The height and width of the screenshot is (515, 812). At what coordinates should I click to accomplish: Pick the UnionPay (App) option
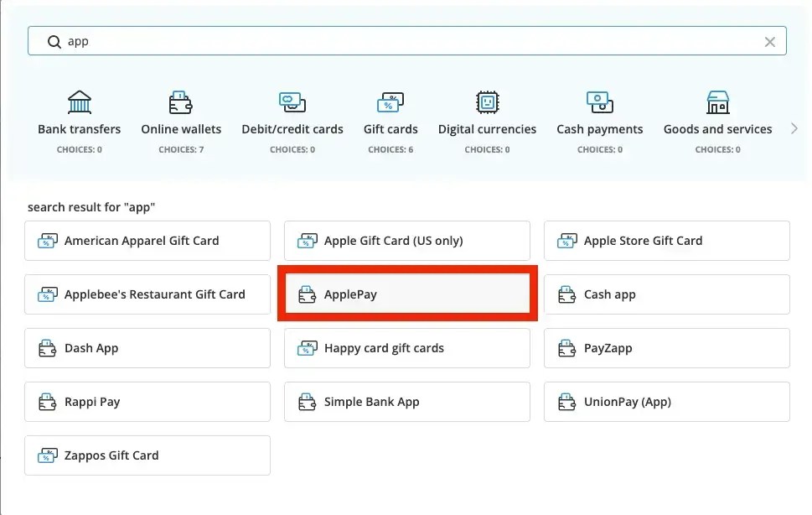click(x=666, y=402)
